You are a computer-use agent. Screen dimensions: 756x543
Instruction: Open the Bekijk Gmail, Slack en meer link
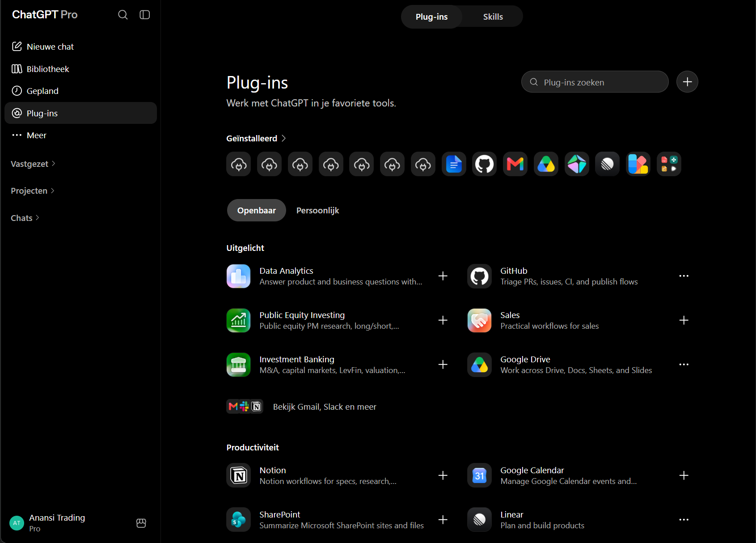301,407
